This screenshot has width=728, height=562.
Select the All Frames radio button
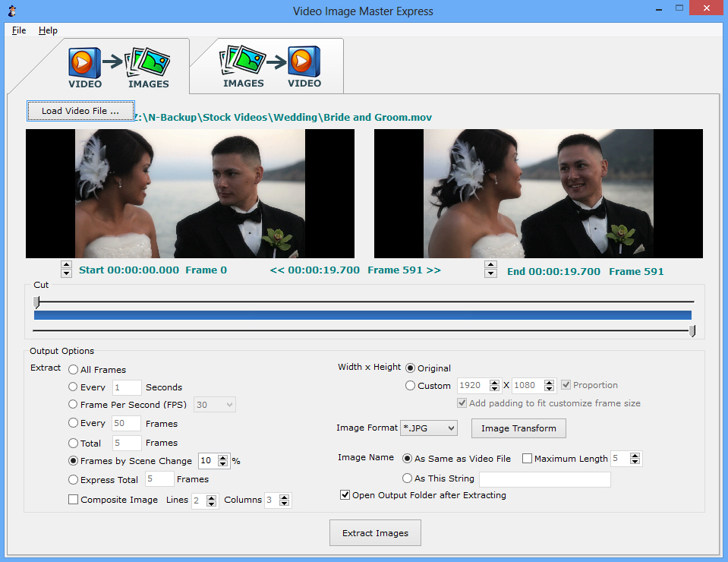pyautogui.click(x=73, y=369)
